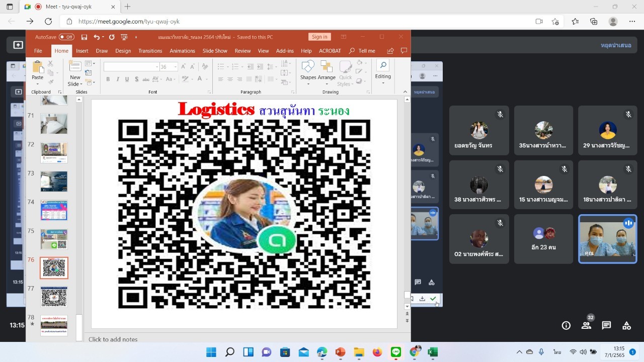Switch to the Slide Show tab
The width and height of the screenshot is (644, 362).
tap(215, 51)
